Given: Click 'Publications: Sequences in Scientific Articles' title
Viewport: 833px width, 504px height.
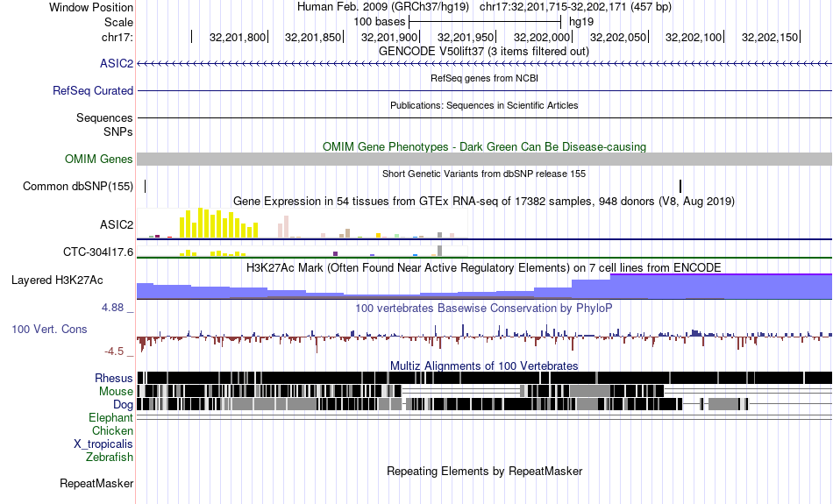Looking at the screenshot, I should click(484, 106).
